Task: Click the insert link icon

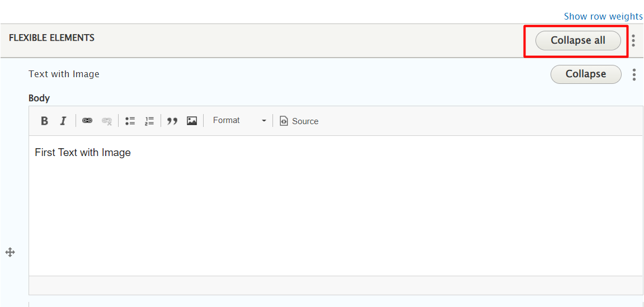Action: click(x=87, y=121)
